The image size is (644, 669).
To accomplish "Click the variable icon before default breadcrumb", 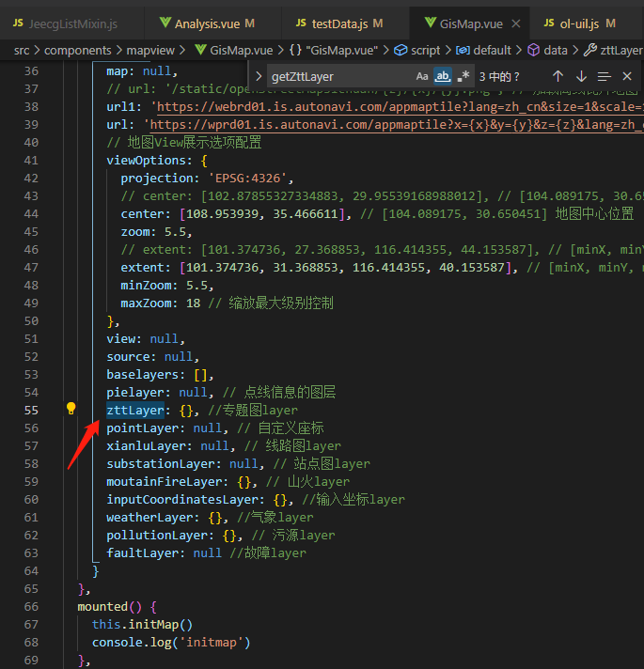I will pos(463,51).
